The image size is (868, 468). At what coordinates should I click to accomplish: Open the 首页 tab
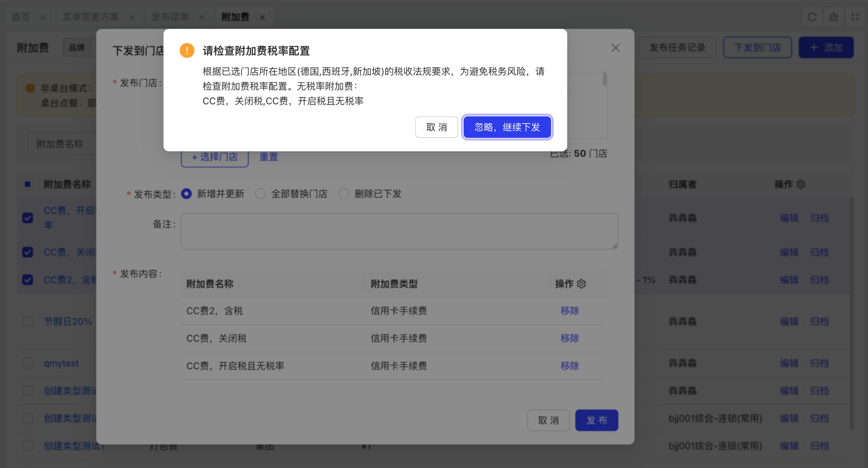tap(21, 17)
